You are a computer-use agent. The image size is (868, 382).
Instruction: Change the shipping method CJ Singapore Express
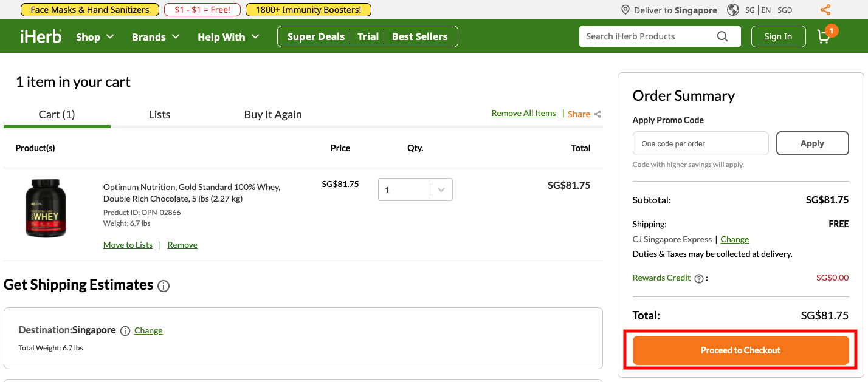coord(734,239)
